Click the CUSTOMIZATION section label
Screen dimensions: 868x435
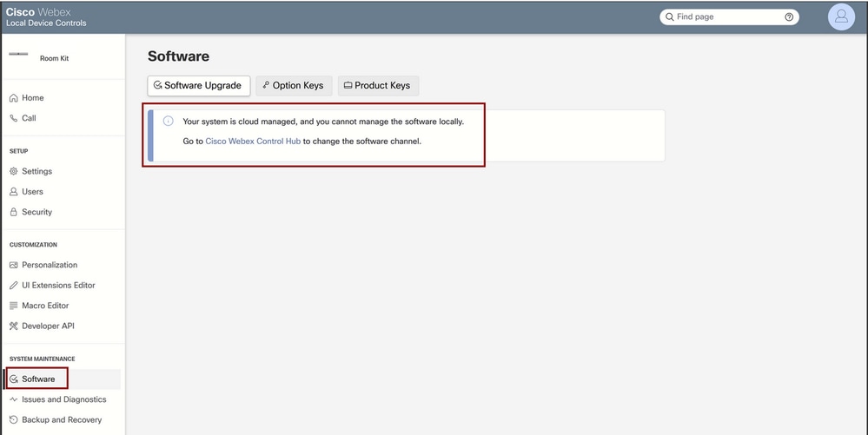pos(33,245)
